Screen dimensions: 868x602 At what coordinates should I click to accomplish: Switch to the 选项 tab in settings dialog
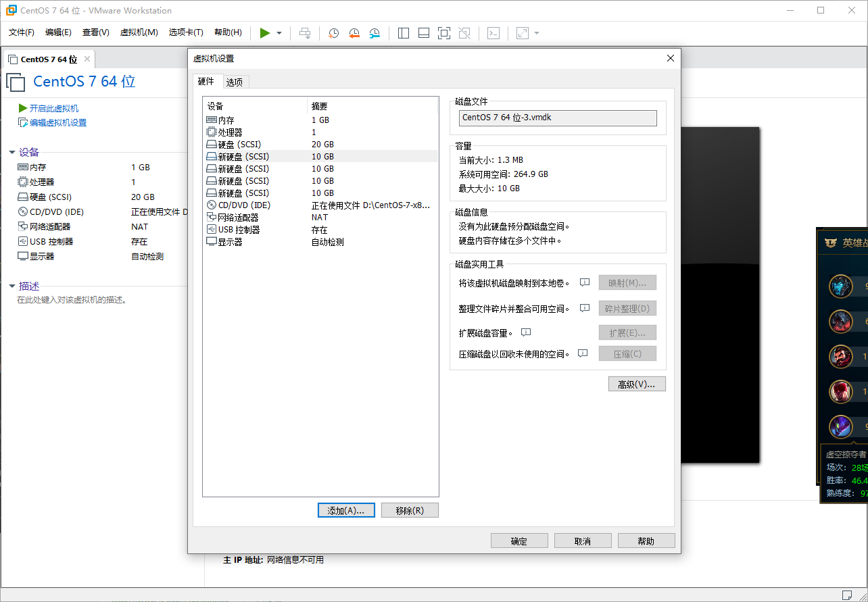tap(235, 82)
